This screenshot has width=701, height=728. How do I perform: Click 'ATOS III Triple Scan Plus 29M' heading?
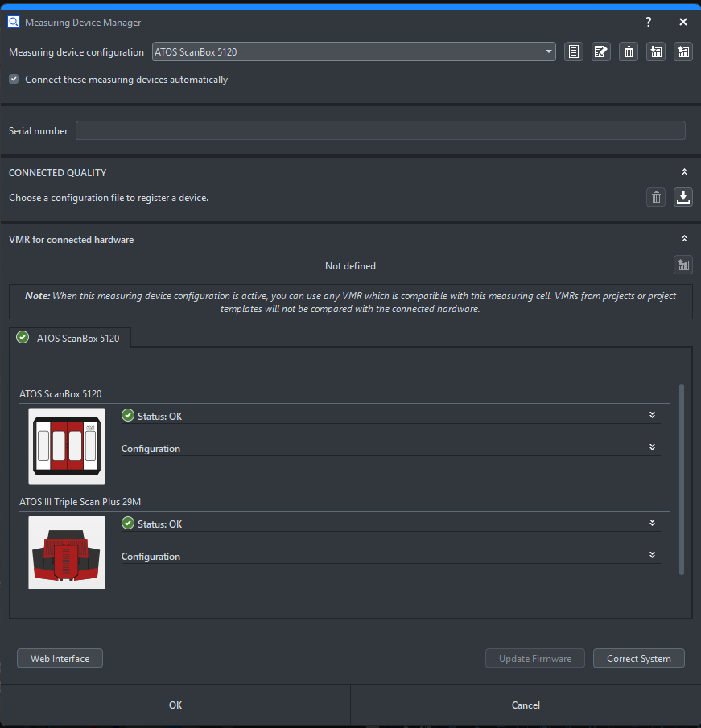(80, 501)
